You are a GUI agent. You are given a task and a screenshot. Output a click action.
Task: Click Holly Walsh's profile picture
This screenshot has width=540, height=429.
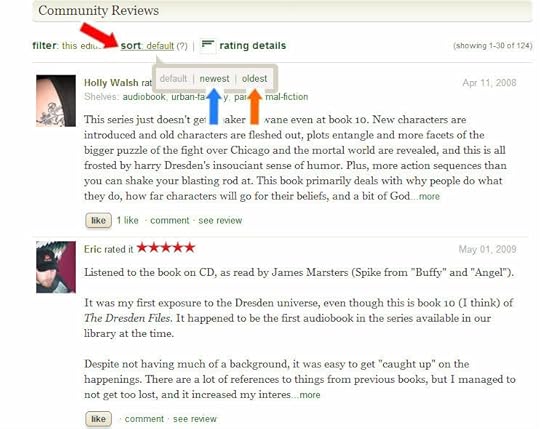(x=56, y=101)
